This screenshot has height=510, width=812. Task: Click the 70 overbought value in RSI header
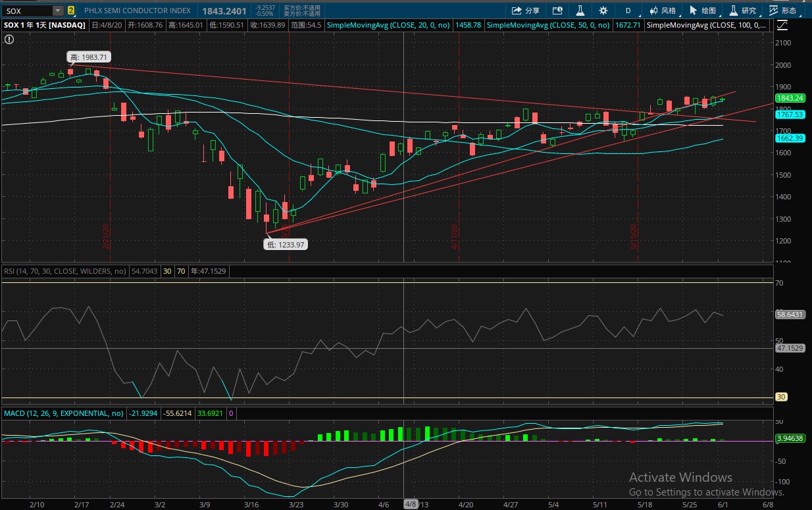click(x=180, y=270)
